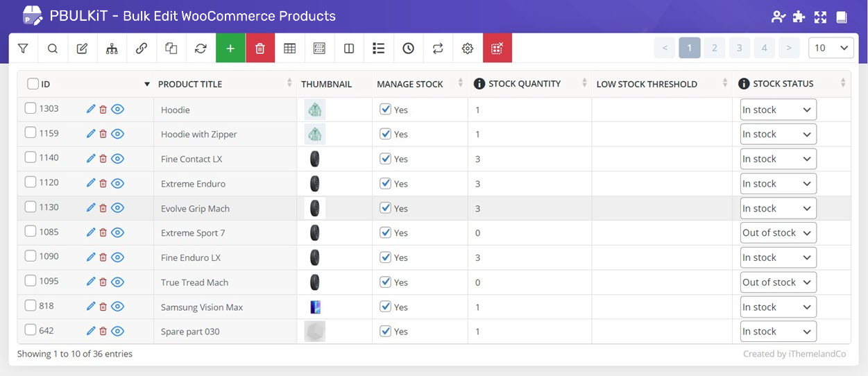This screenshot has width=868, height=376.
Task: Open the history clock icon
Action: (x=408, y=49)
